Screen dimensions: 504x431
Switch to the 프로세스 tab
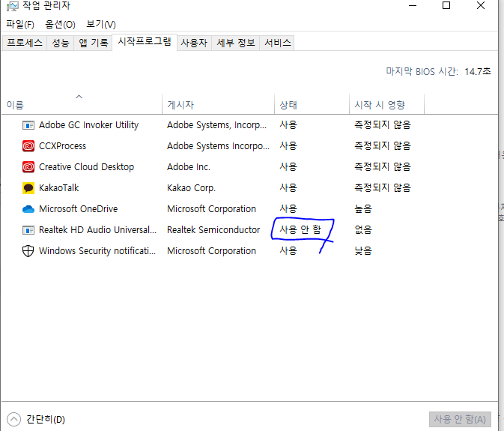click(25, 43)
